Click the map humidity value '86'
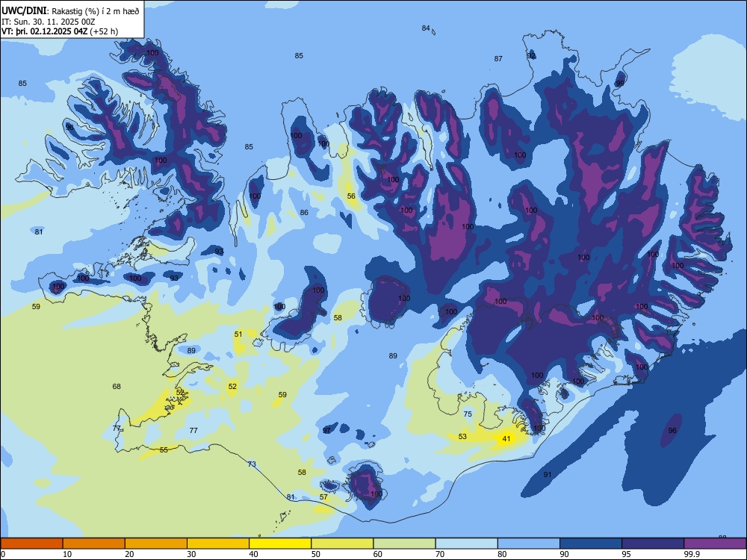The height and width of the screenshot is (560, 747). tap(304, 212)
